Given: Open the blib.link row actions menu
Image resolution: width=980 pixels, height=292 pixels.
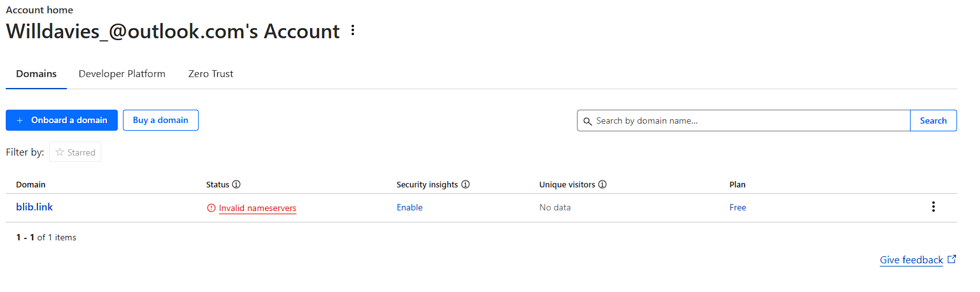Looking at the screenshot, I should click(933, 207).
